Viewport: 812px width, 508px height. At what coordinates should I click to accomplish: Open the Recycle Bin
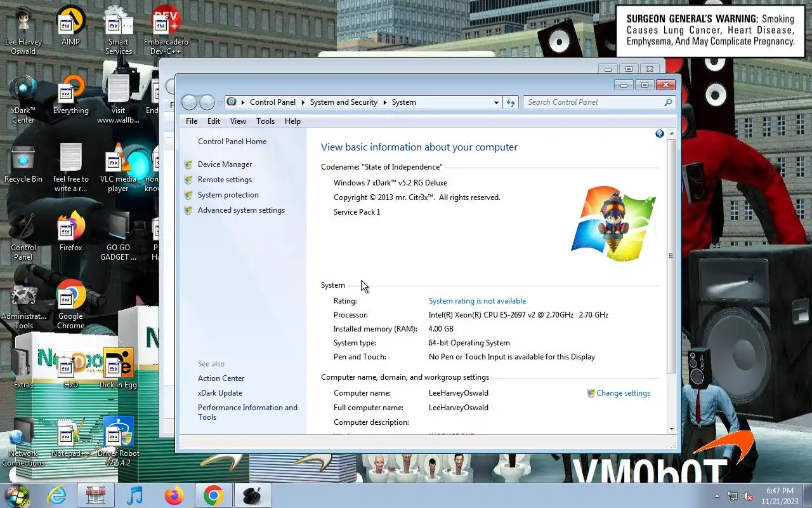coord(23,164)
